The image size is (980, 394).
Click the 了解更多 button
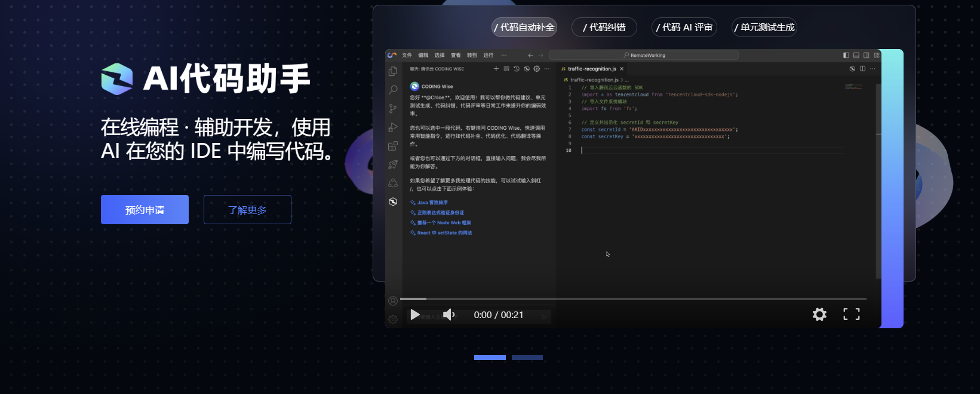(x=247, y=210)
